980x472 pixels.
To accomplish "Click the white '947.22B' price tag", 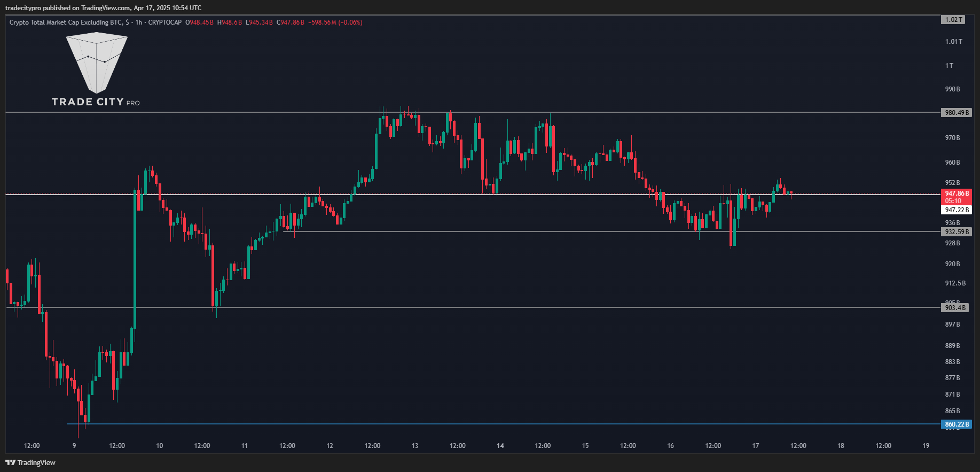I will point(956,210).
